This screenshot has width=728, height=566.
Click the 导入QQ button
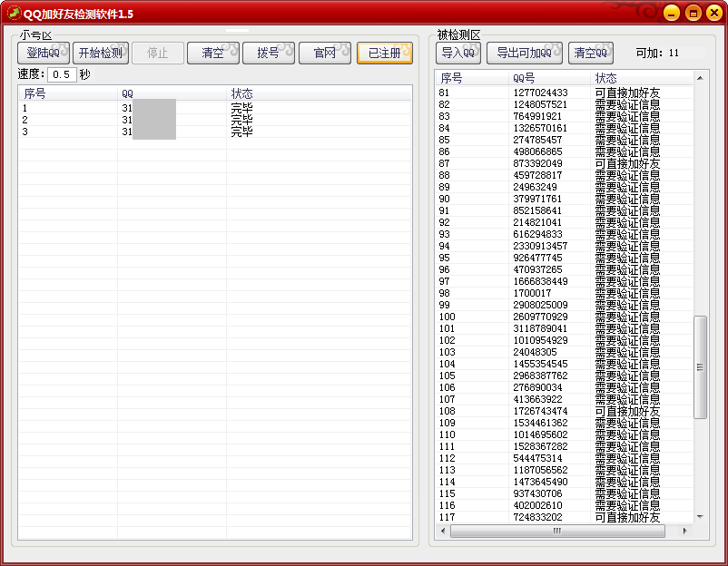pos(457,53)
